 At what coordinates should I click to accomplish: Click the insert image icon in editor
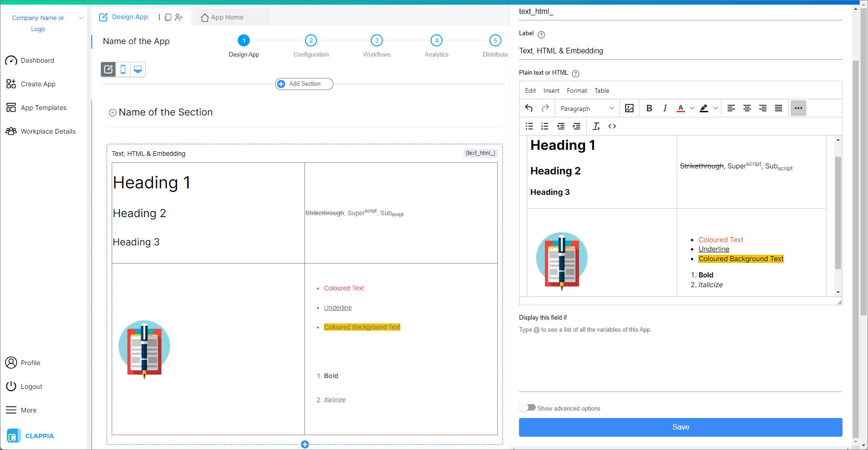point(629,108)
